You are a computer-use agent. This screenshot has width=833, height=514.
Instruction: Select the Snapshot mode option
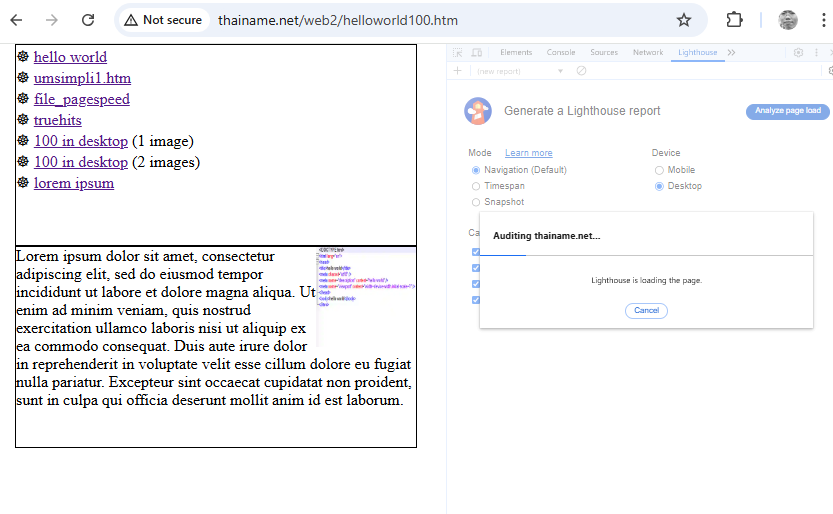tap(476, 202)
